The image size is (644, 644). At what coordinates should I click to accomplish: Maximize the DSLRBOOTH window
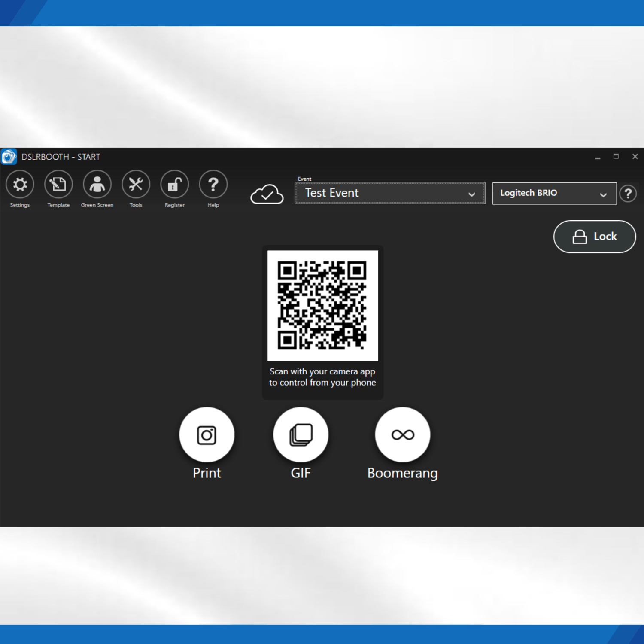click(x=616, y=157)
